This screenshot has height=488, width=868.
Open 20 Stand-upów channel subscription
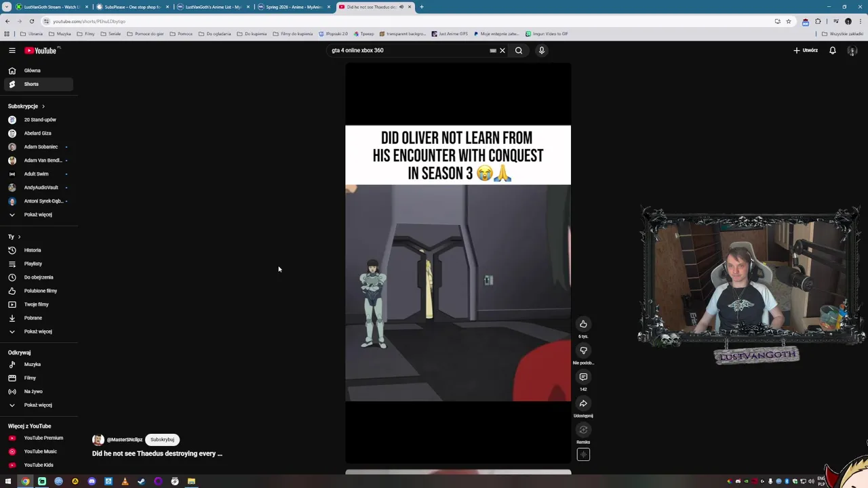(x=38, y=120)
